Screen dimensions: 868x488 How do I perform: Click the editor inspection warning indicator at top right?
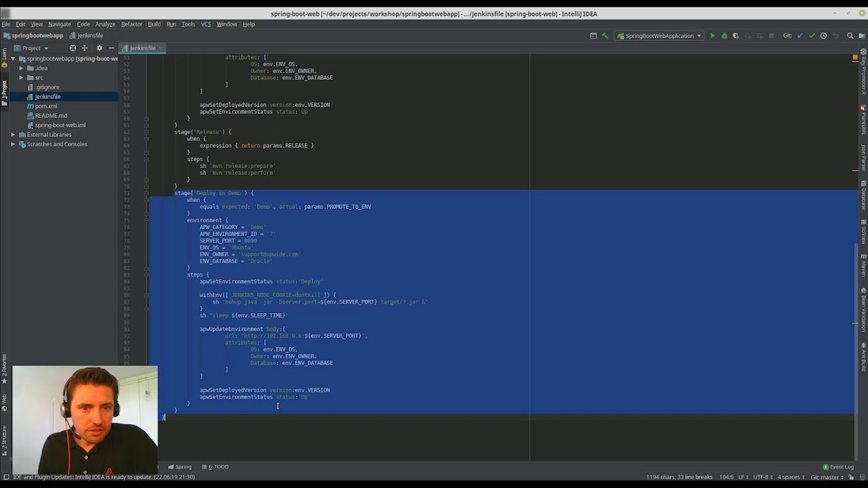pos(855,58)
